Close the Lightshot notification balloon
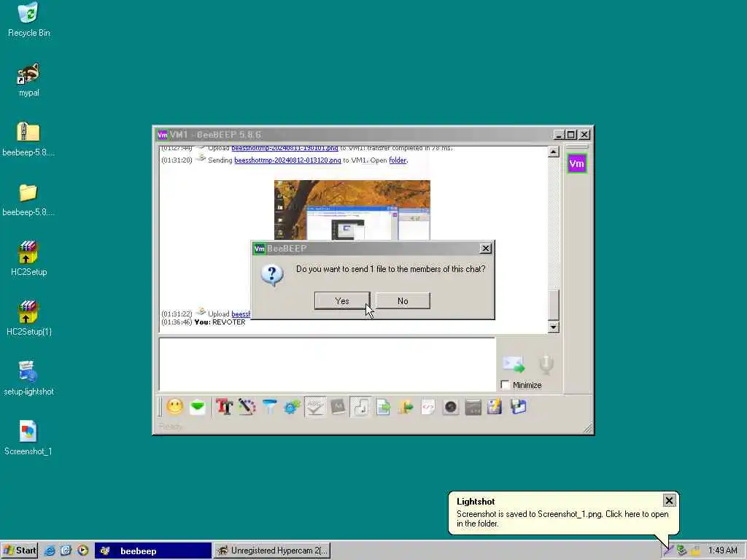The width and height of the screenshot is (747, 560). 669,500
